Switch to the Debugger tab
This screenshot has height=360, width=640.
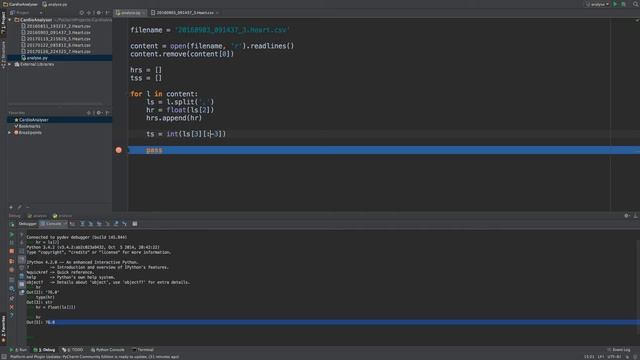(27, 224)
